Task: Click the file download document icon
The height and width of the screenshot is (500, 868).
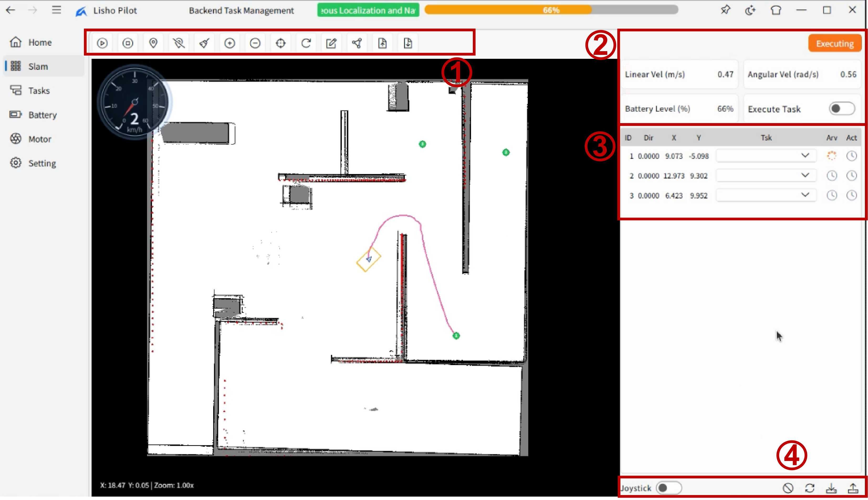Action: pyautogui.click(x=408, y=43)
